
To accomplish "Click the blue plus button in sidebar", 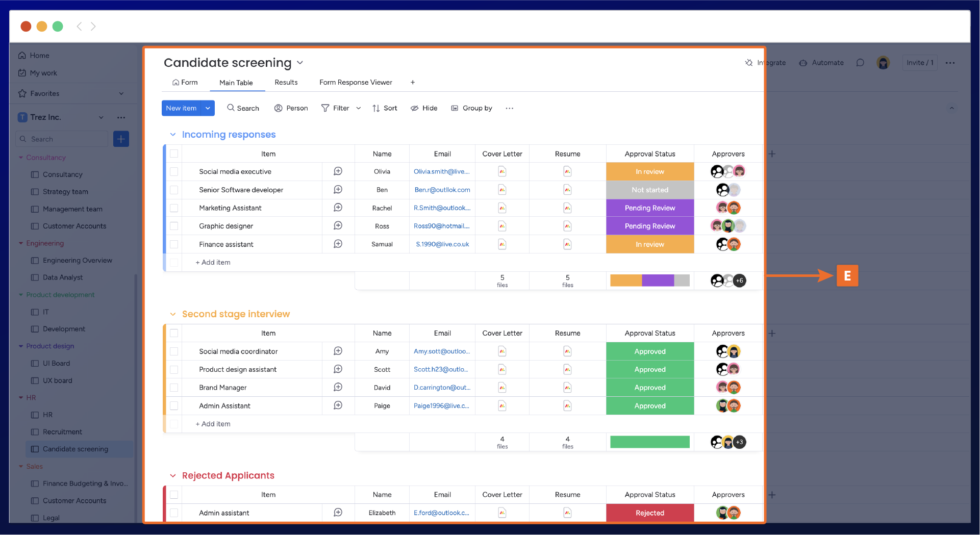I will (x=121, y=139).
